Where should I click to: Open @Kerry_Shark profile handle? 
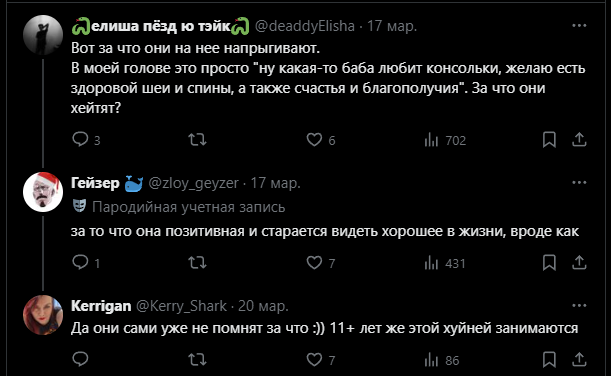click(x=181, y=306)
